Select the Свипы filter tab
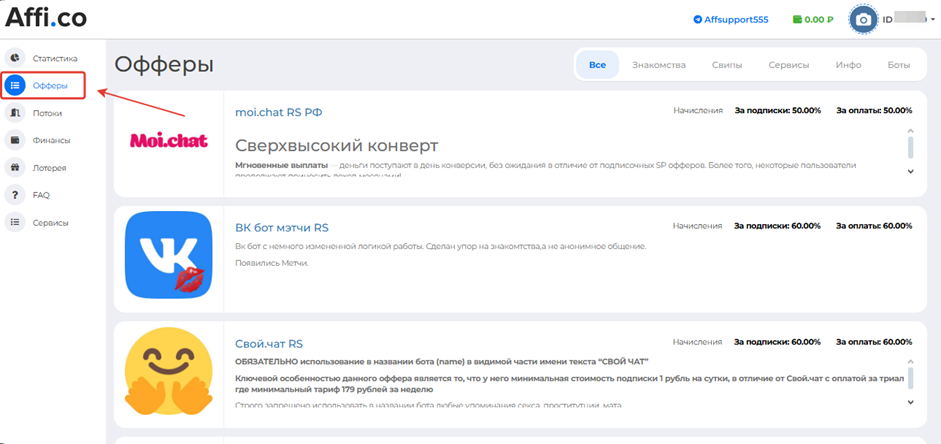The height and width of the screenshot is (444, 941). (x=727, y=65)
